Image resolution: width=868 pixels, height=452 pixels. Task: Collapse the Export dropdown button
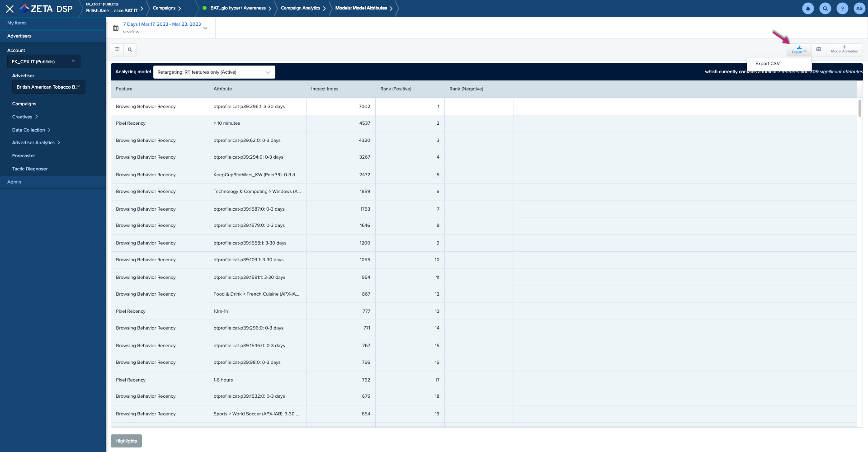[799, 50]
